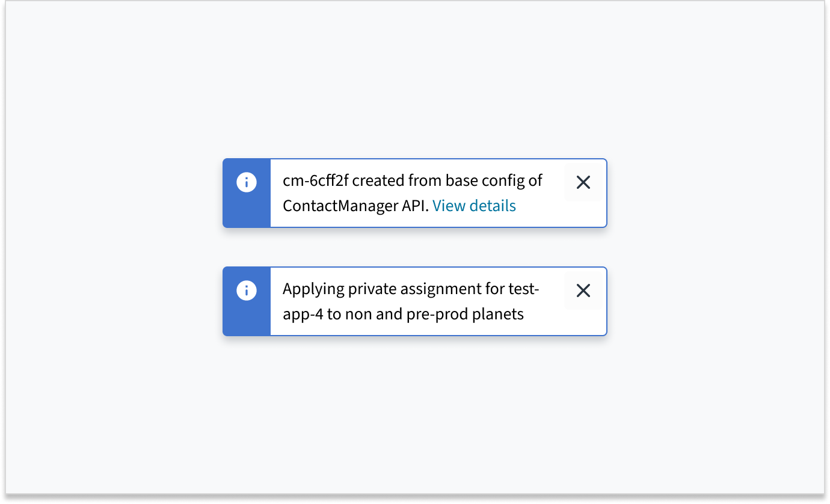
Task: Click the 'cm-6cff2f' identifier text
Action: (315, 181)
